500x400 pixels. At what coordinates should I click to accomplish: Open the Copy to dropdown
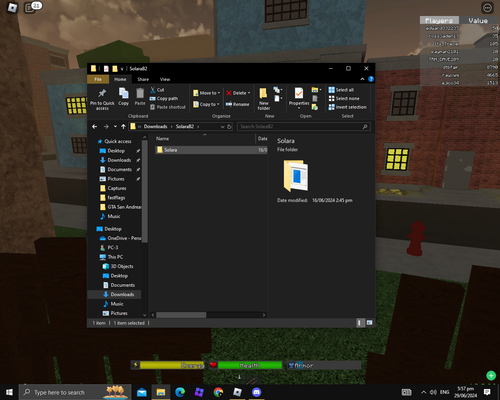(x=206, y=104)
